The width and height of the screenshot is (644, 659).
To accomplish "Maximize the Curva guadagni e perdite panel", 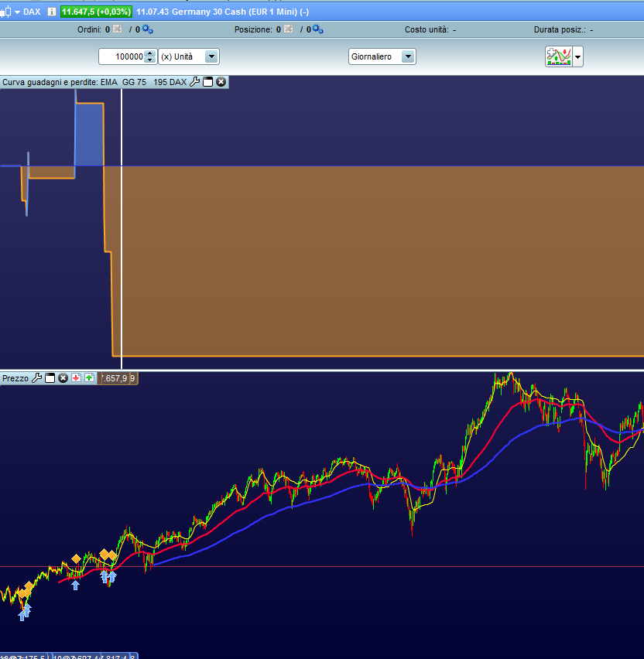I will [207, 82].
